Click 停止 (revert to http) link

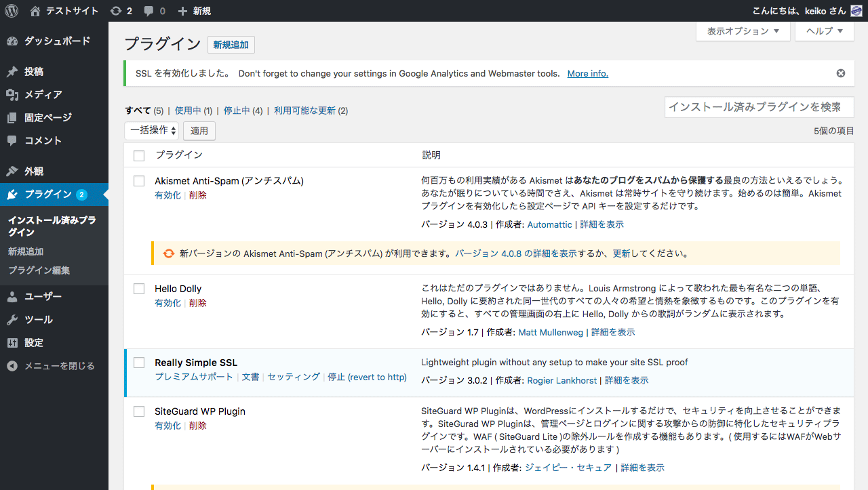pos(367,377)
